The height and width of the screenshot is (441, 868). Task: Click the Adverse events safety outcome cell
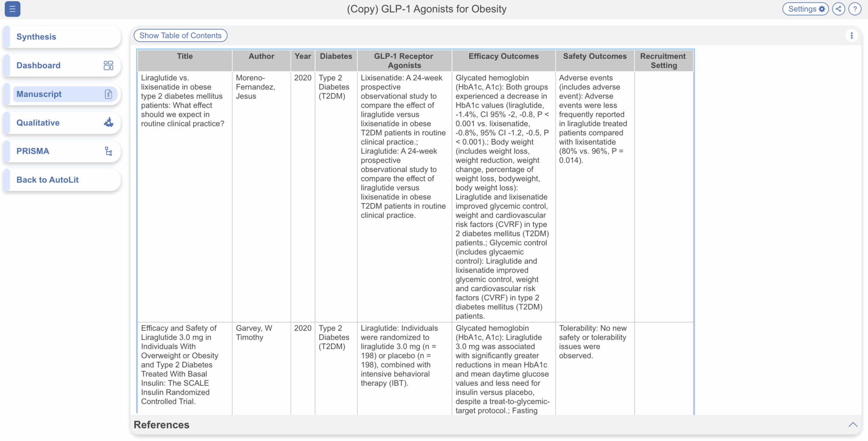tap(595, 197)
